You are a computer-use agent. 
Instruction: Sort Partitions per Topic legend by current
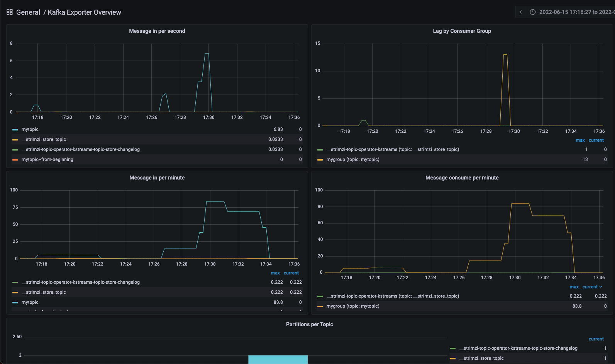(596, 339)
